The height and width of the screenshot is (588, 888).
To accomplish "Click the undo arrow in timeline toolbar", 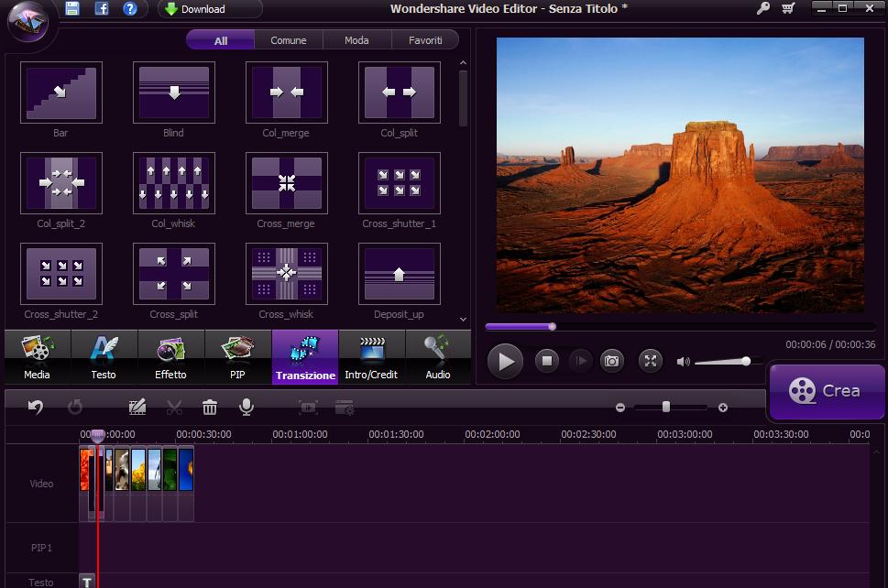I will [x=36, y=408].
